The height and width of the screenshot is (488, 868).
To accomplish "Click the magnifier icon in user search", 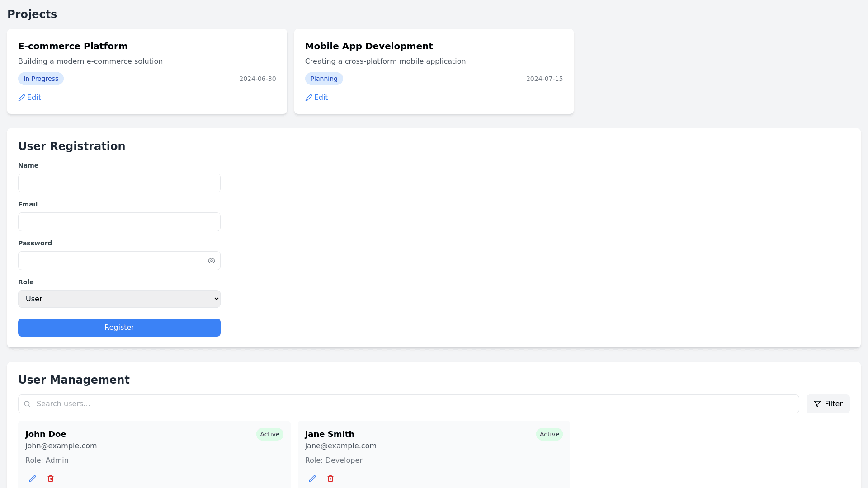I will (x=27, y=404).
